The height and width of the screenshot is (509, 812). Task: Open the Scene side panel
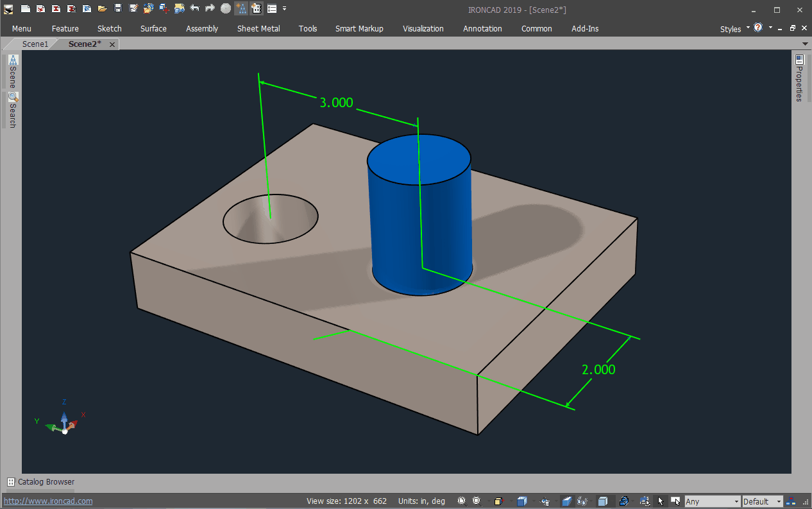point(13,72)
